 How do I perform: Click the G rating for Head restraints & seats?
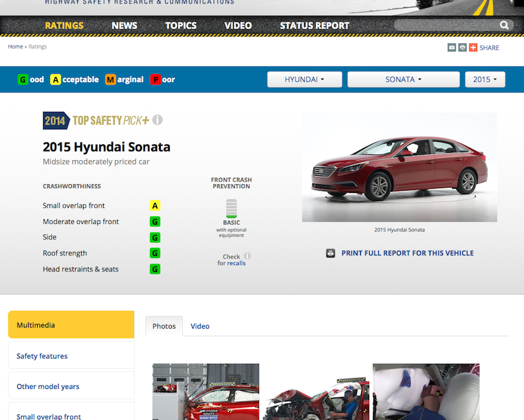pos(155,269)
